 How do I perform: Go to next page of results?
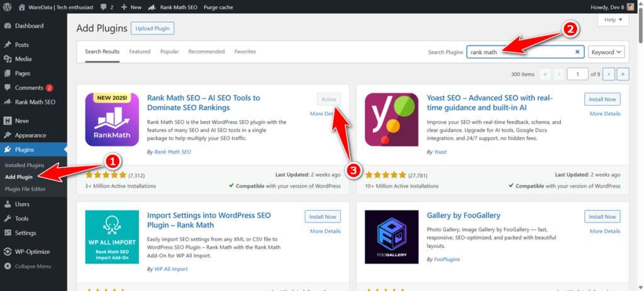pos(609,74)
